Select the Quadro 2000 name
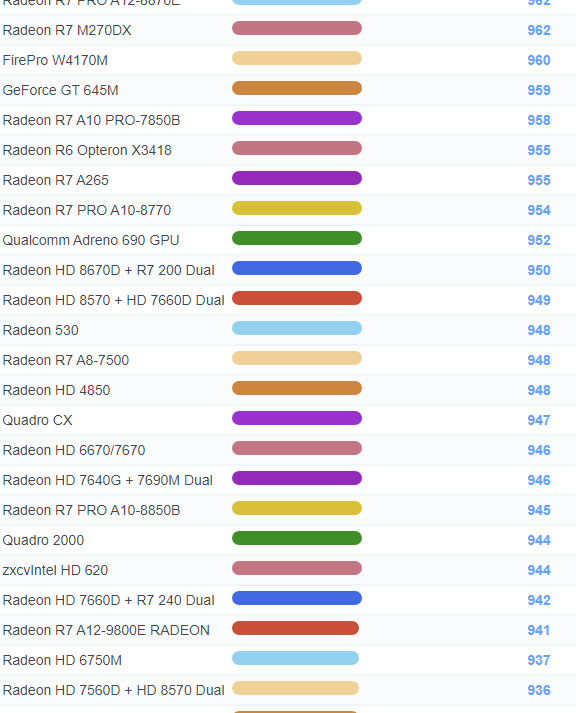 43,540
